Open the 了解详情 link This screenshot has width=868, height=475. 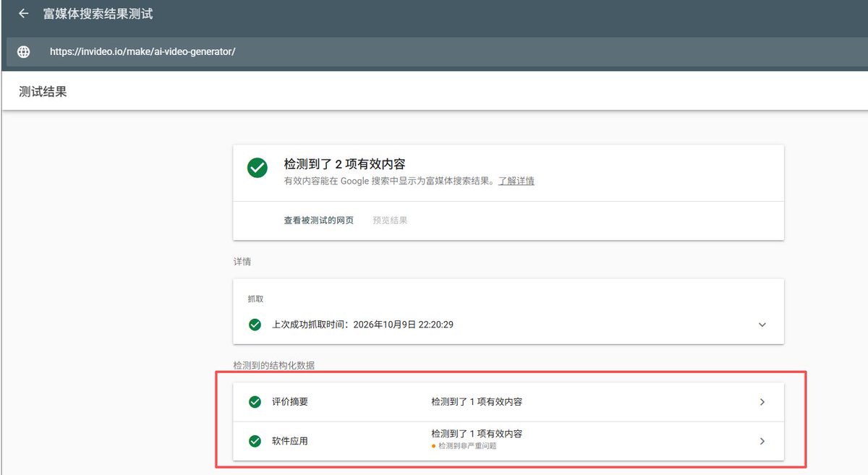[x=516, y=181]
